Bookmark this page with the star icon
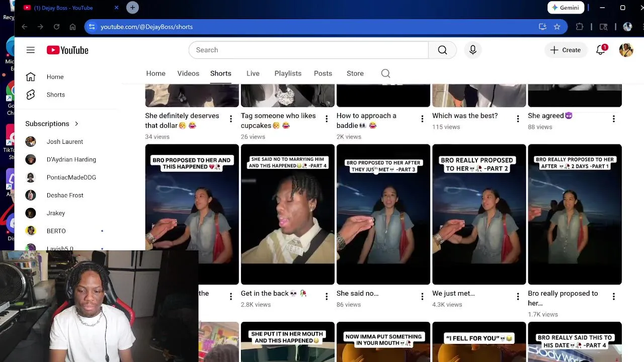644x362 pixels. coord(557,27)
